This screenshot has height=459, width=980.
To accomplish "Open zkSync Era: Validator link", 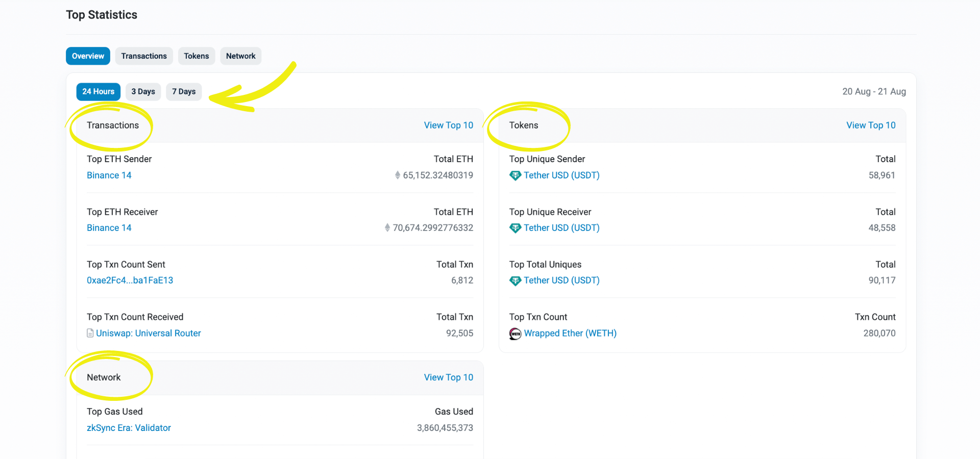I will (129, 428).
